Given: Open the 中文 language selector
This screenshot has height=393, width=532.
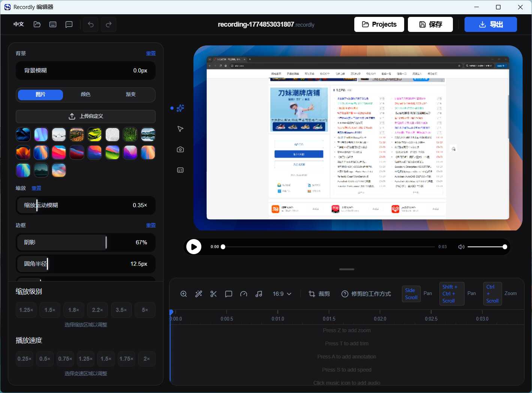Looking at the screenshot, I should click(19, 24).
